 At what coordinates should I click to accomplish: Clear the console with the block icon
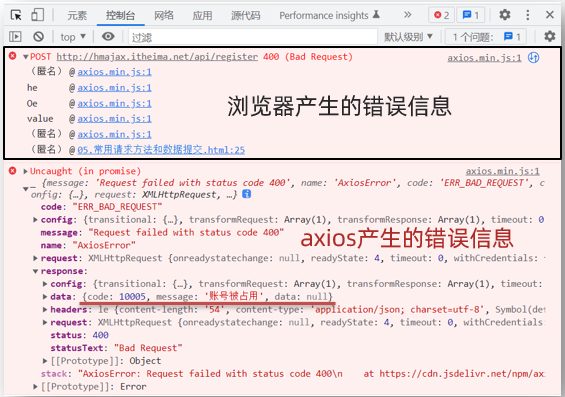(39, 36)
